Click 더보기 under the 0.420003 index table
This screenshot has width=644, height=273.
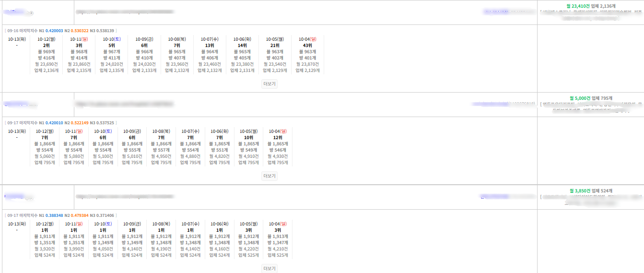[x=269, y=83]
